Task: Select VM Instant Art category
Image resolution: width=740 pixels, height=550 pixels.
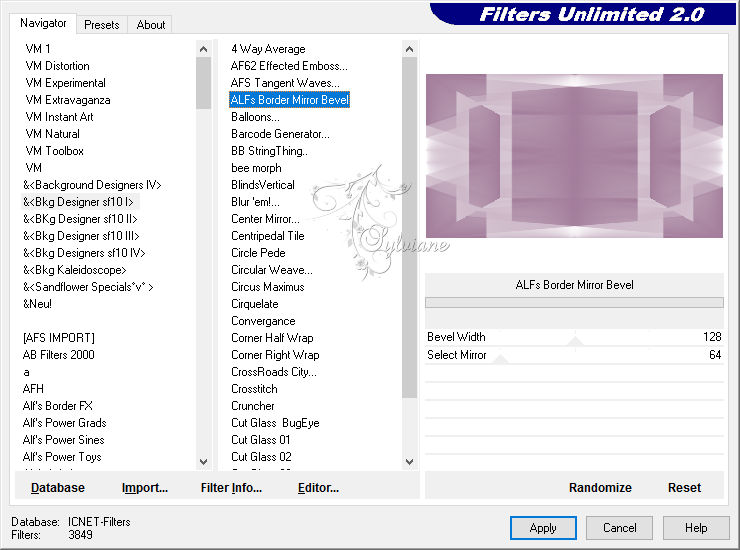Action: pyautogui.click(x=59, y=117)
